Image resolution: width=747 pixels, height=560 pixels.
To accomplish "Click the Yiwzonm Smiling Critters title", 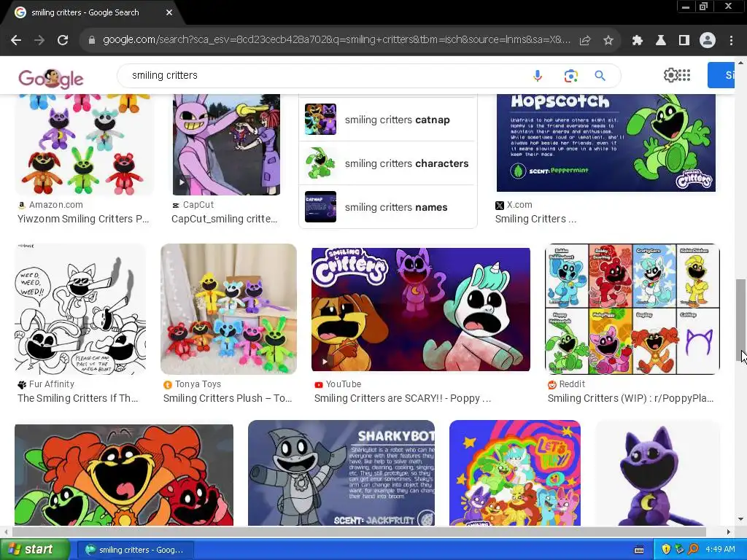I will [x=83, y=219].
